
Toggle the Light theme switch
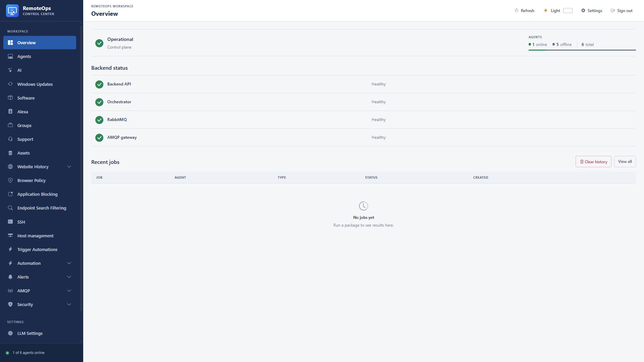[568, 11]
